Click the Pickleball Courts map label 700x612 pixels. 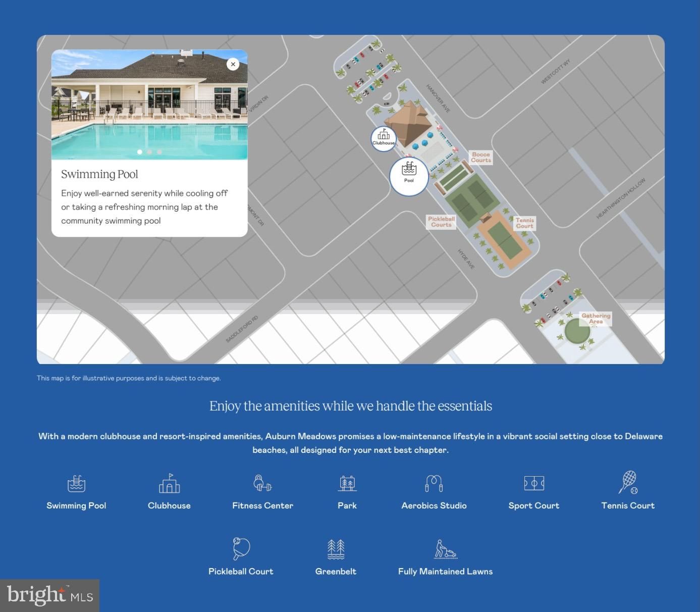tap(441, 222)
